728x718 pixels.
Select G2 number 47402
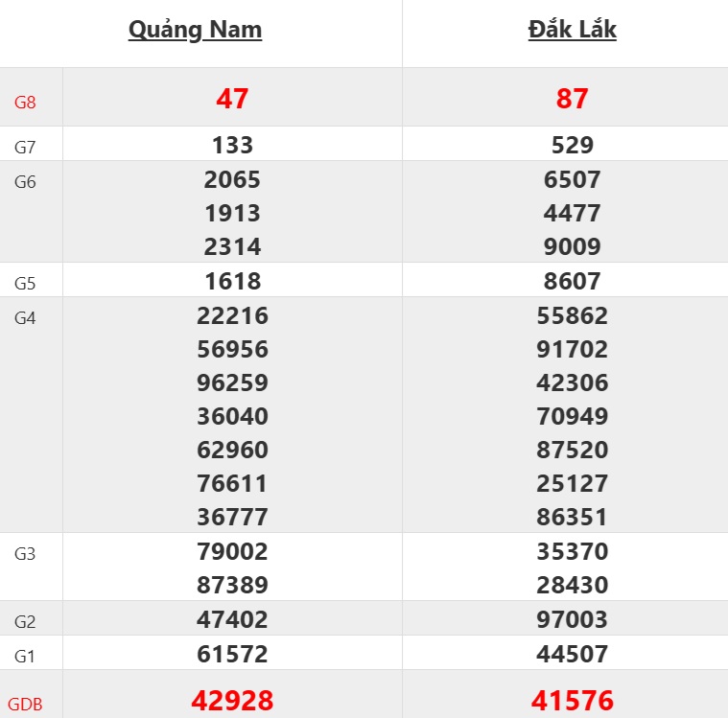pos(232,619)
